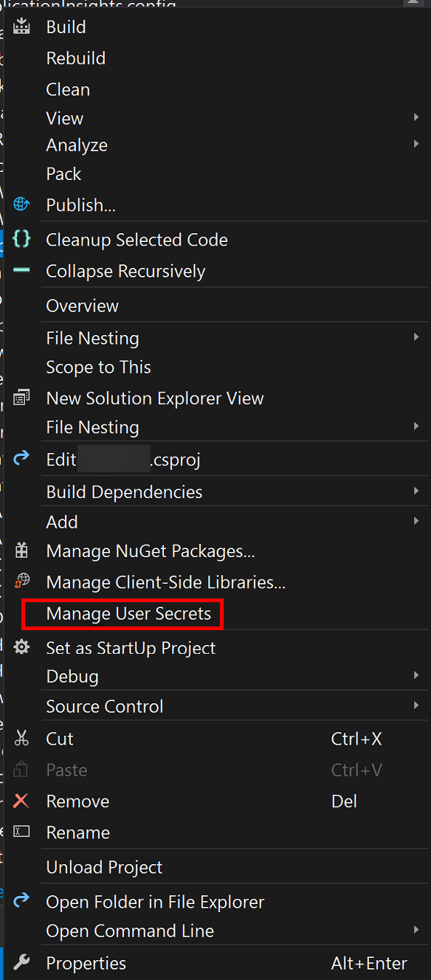Image resolution: width=431 pixels, height=980 pixels.
Task: Click the Cut scissors icon
Action: coord(22,738)
